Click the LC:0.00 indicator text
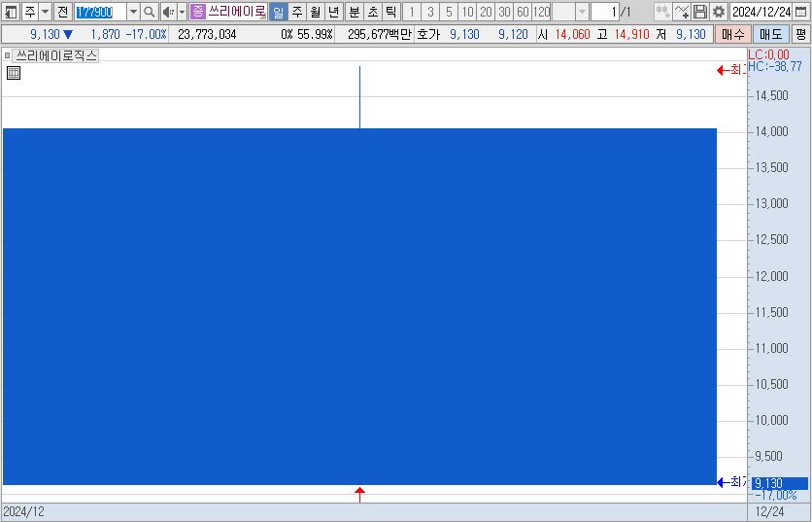 768,54
